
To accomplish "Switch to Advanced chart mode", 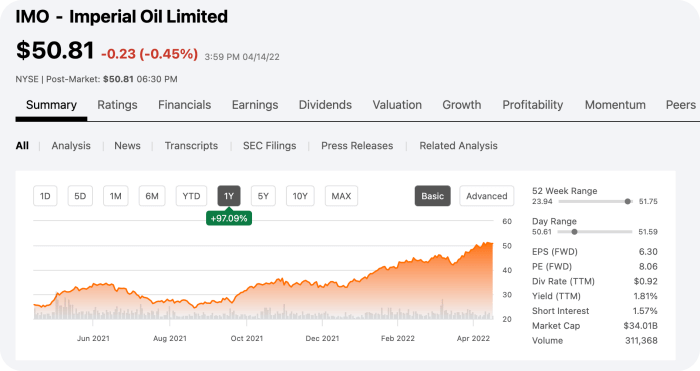I will [487, 196].
